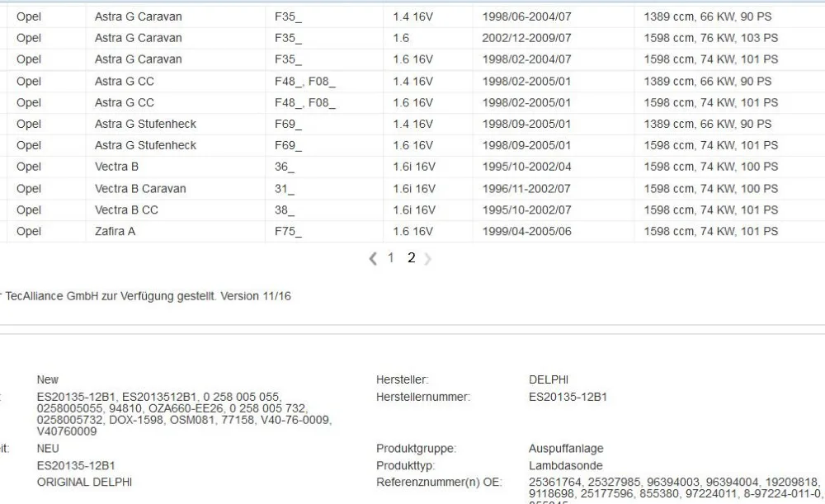Select 'Vectra B CC' model cell
The height and width of the screenshot is (504, 825).
click(126, 210)
